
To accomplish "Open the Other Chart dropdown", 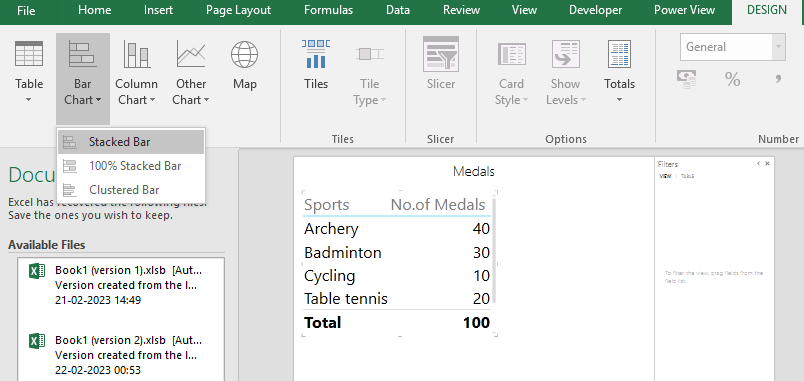I will (x=191, y=72).
